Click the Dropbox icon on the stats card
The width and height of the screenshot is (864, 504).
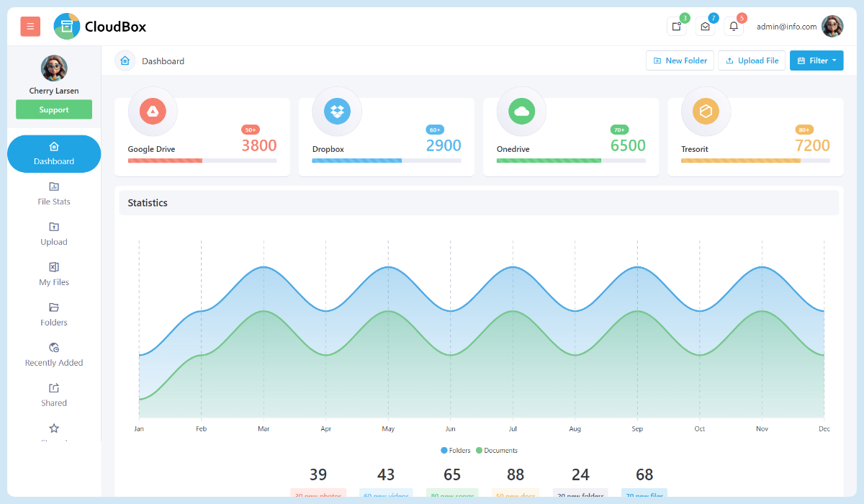[x=336, y=112]
